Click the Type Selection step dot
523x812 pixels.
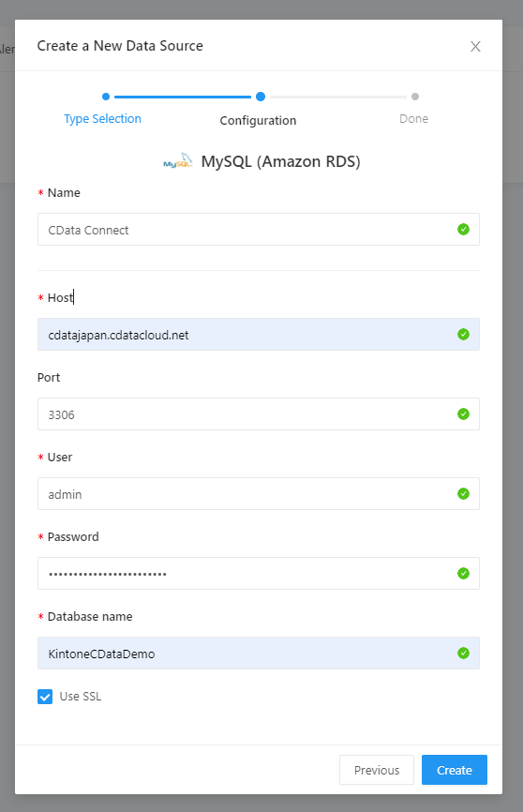[106, 97]
